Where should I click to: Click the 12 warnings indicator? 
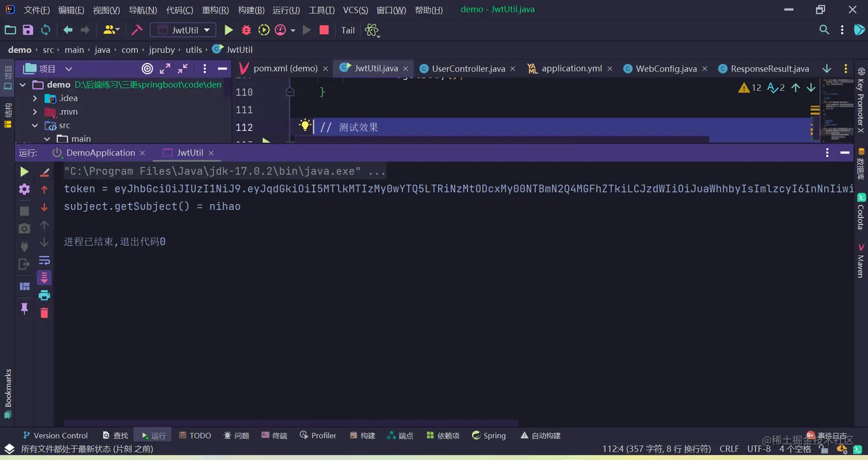tap(750, 88)
